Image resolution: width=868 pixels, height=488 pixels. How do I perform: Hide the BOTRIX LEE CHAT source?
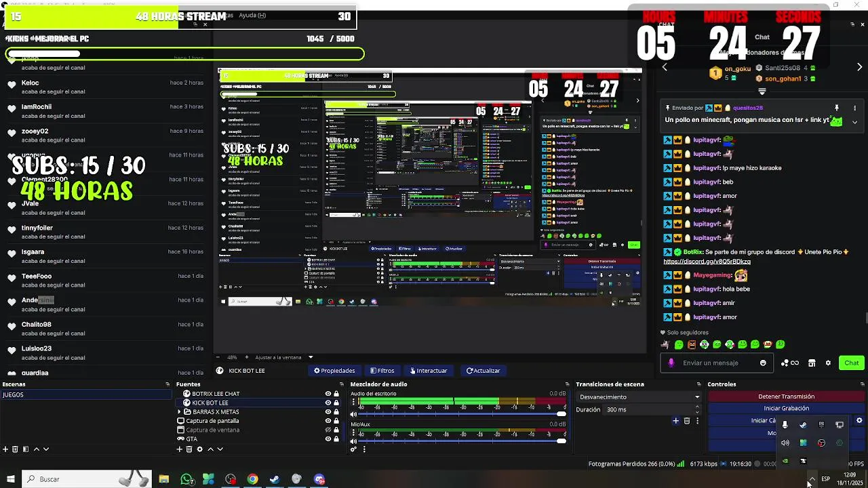[328, 394]
